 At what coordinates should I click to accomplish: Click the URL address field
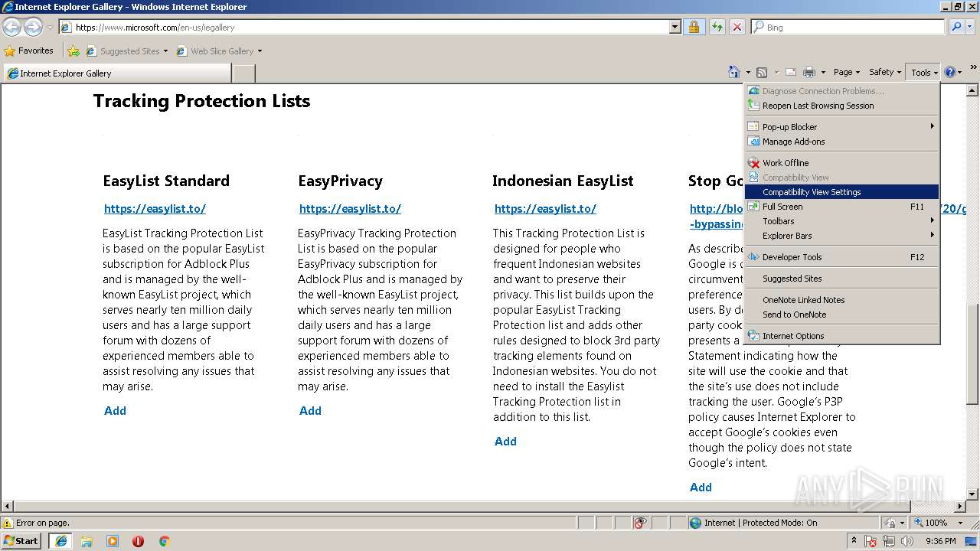tap(364, 27)
